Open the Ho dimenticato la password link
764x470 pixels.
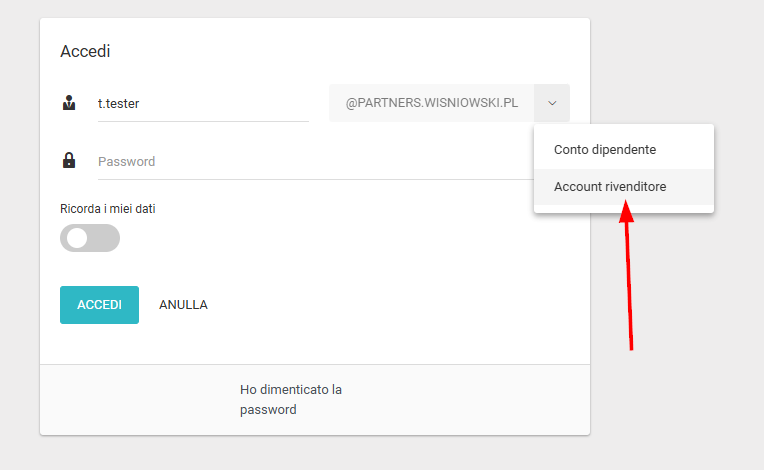pos(291,399)
